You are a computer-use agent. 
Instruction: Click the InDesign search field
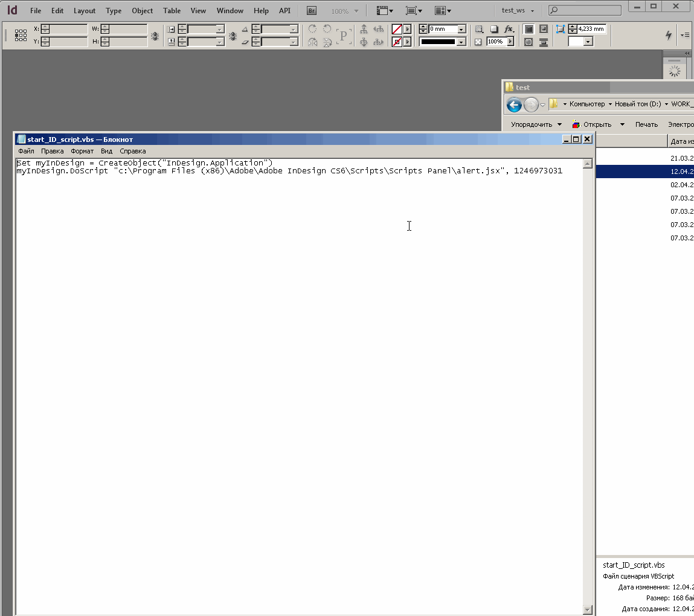coord(585,10)
